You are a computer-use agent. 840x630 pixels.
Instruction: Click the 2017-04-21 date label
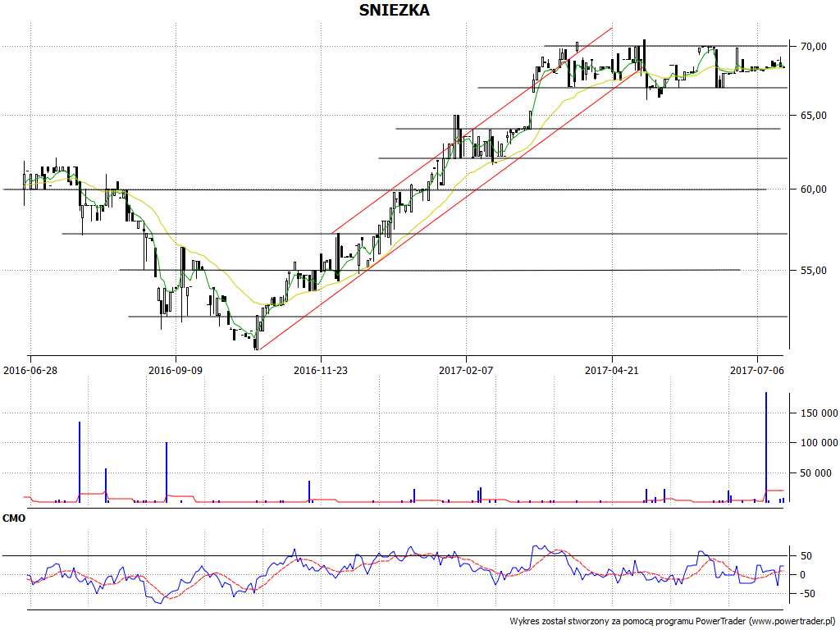point(612,370)
